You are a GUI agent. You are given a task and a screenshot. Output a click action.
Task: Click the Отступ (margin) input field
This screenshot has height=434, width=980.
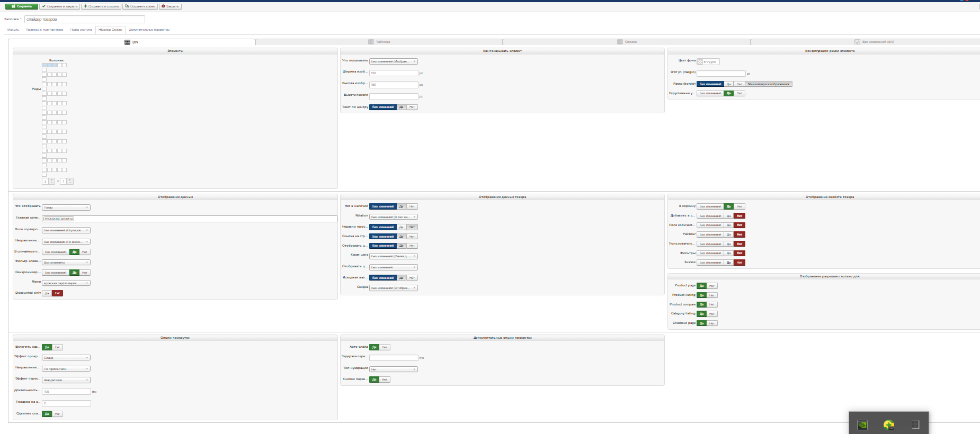click(721, 74)
